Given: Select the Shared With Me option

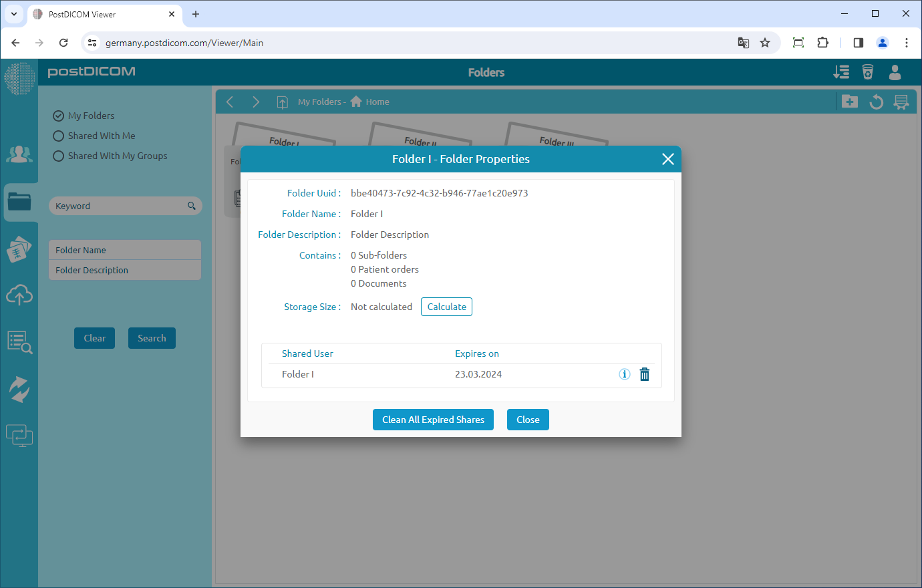Looking at the screenshot, I should coord(59,136).
